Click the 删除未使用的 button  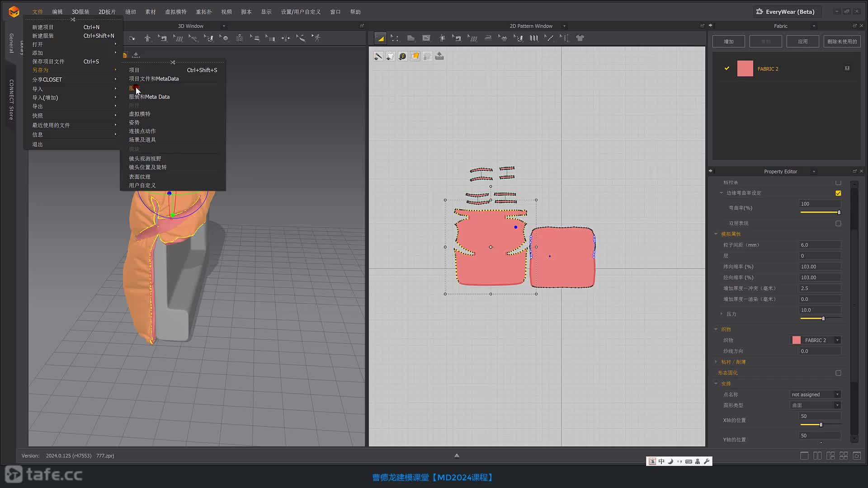click(x=842, y=42)
